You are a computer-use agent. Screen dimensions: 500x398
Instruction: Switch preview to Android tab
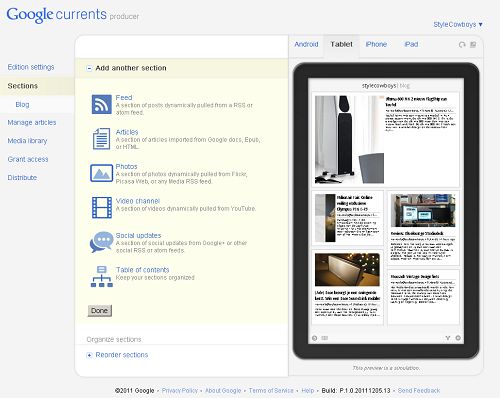click(306, 44)
